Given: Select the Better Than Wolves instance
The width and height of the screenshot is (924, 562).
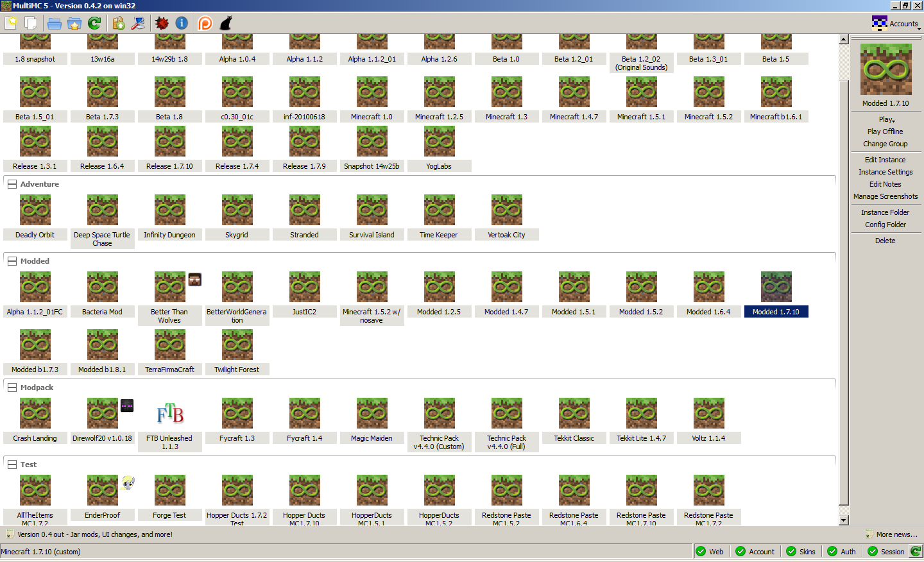Looking at the screenshot, I should (x=170, y=298).
